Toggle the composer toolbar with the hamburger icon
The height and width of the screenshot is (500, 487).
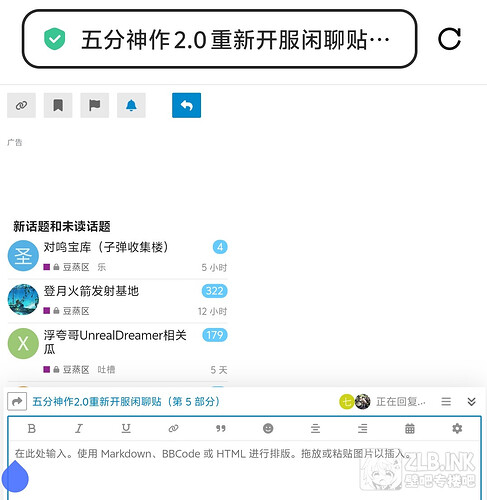pos(446,401)
